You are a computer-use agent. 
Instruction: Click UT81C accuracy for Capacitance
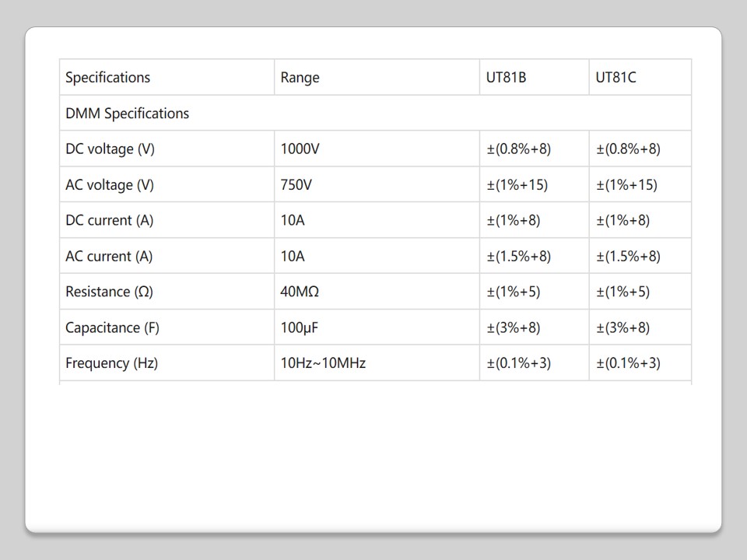click(622, 328)
